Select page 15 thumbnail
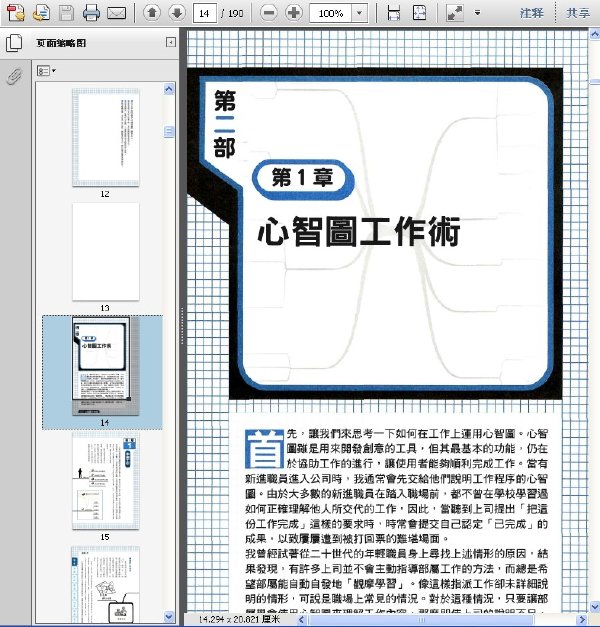The width and height of the screenshot is (600, 627). coord(106,480)
